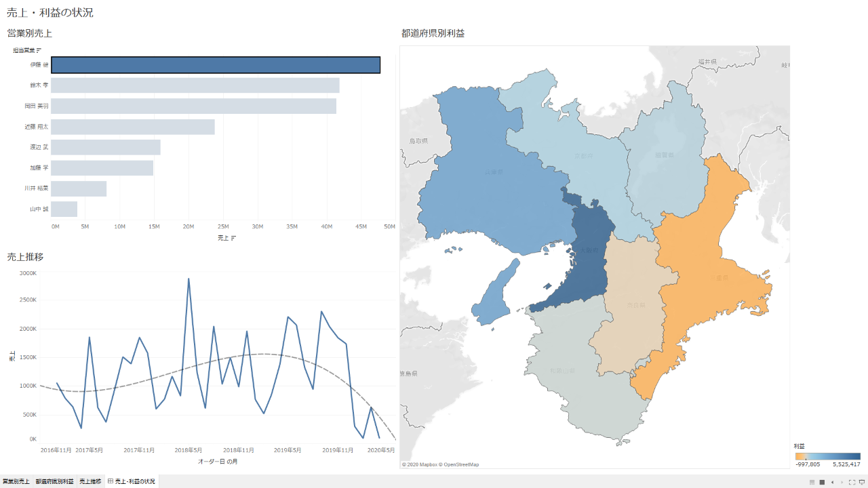Screen dimensions: 868x488
Task: Open the 営業別売上 sheet tab
Action: click(x=16, y=481)
